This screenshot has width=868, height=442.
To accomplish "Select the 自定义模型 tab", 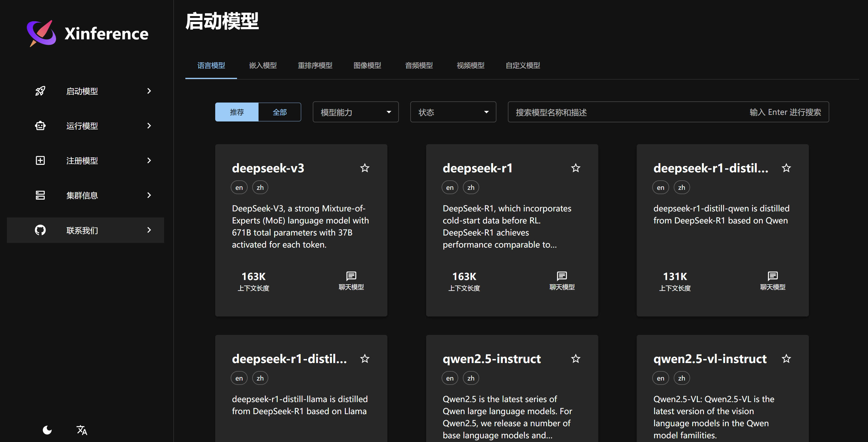I will (523, 65).
